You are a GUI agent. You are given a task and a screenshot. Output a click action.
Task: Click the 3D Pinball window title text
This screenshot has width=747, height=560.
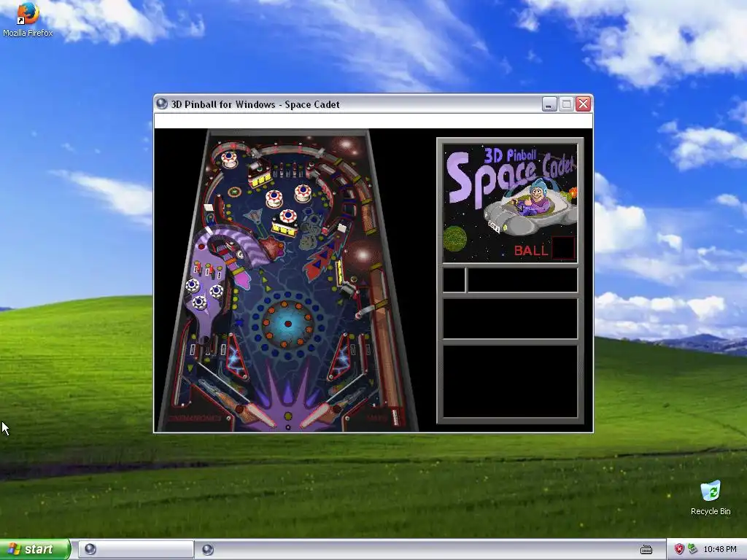click(x=255, y=104)
